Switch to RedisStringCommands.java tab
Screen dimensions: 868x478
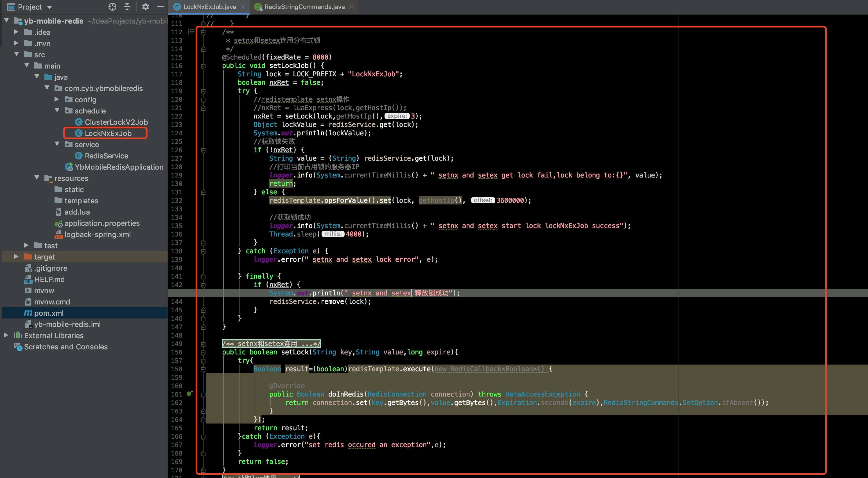coord(304,7)
